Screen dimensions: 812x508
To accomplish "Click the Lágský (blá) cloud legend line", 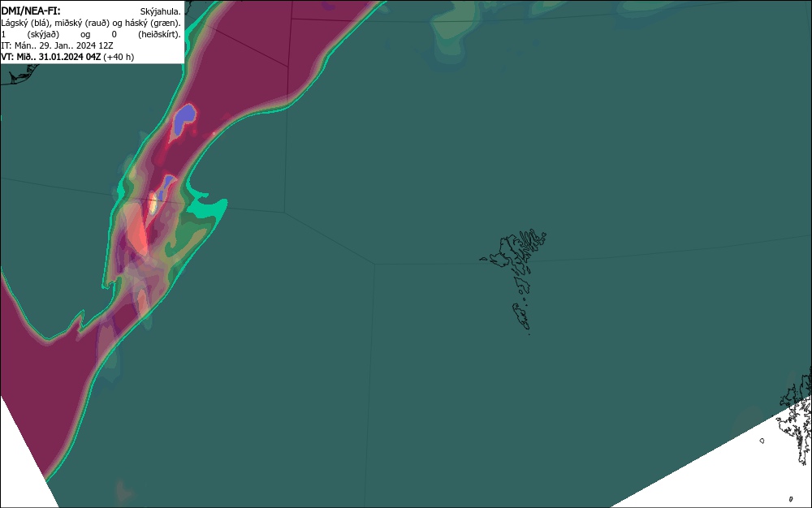I will [x=91, y=23].
